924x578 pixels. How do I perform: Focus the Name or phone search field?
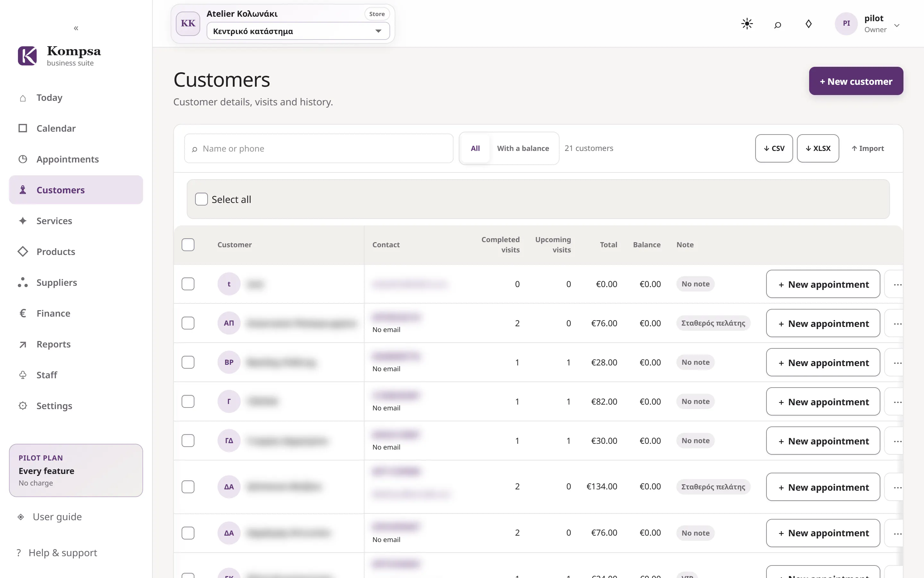click(319, 148)
